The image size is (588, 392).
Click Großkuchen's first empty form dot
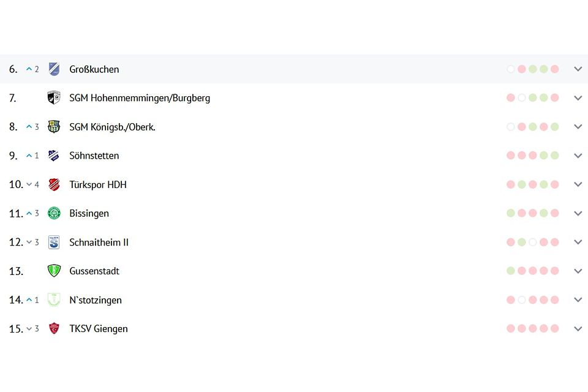coord(511,69)
